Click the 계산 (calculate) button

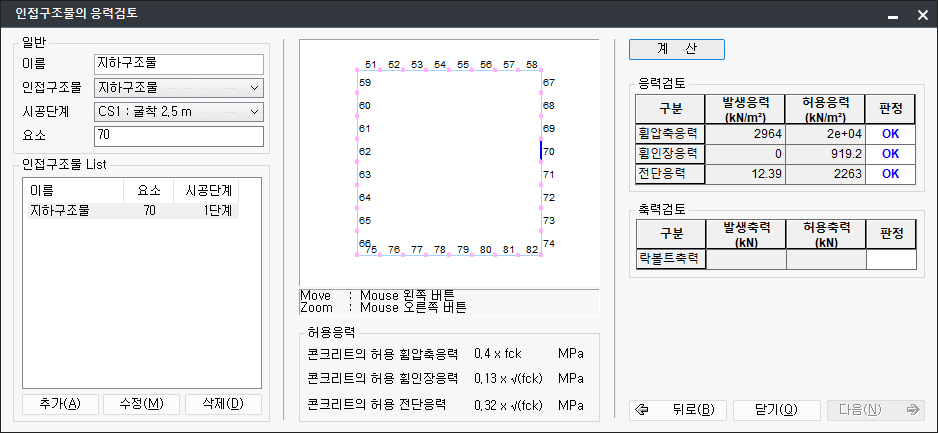click(x=676, y=49)
